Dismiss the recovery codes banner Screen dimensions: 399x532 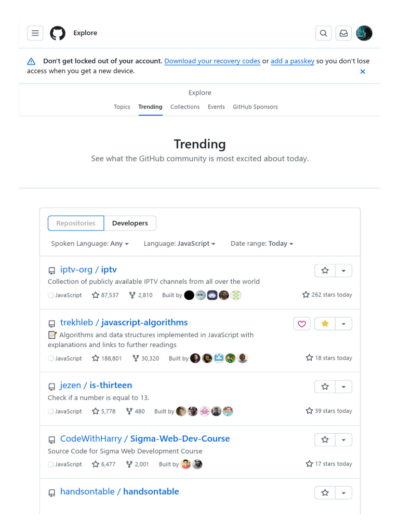[x=363, y=72]
